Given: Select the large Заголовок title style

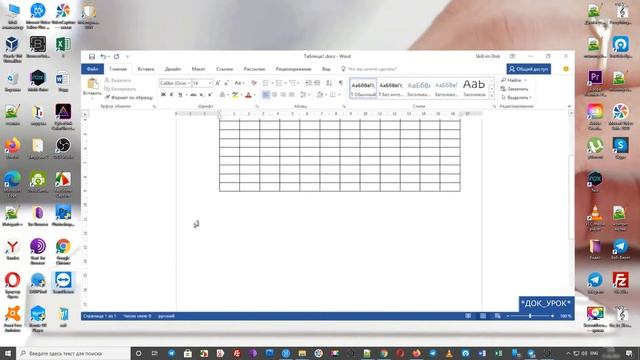Looking at the screenshot, I should point(474,89).
